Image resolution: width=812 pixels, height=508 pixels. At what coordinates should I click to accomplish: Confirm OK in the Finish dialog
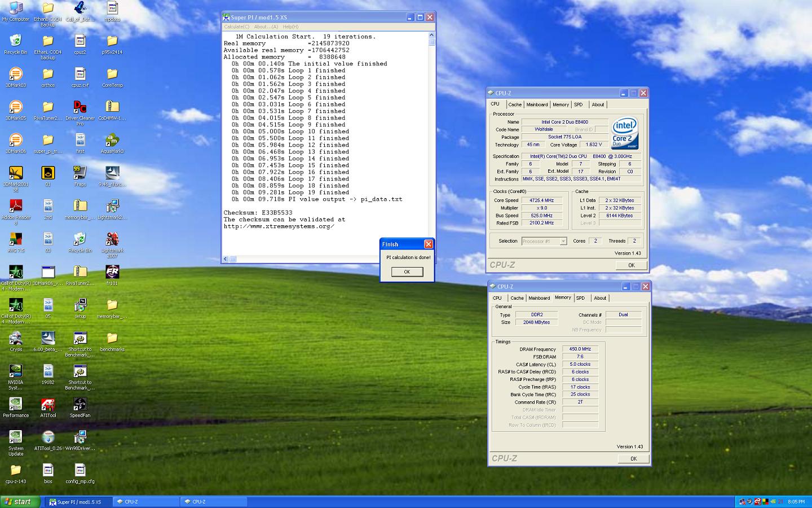point(407,271)
